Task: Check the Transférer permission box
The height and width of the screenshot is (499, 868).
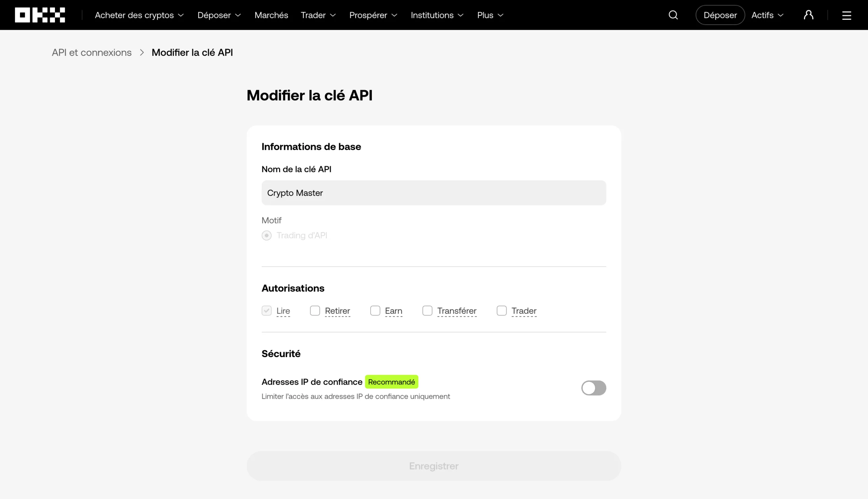Action: (x=427, y=311)
